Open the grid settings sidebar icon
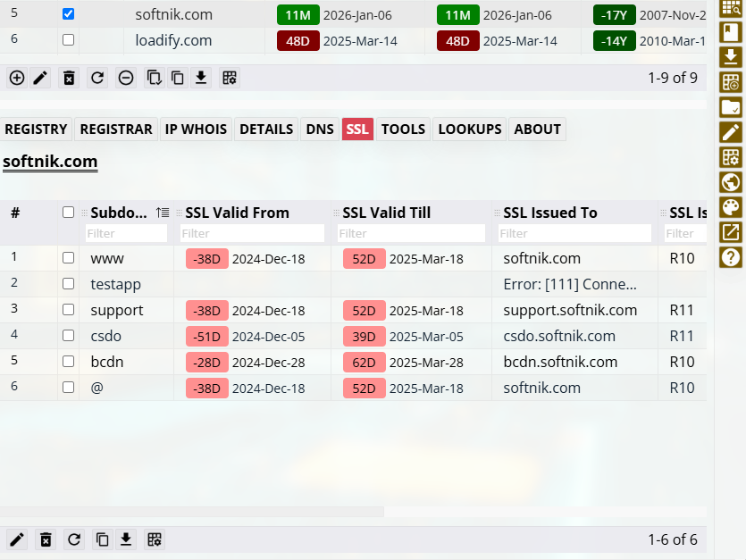The width and height of the screenshot is (746, 560). click(731, 157)
